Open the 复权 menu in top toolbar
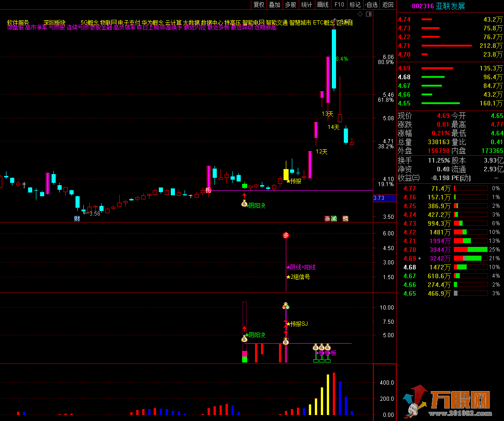 [259, 5]
